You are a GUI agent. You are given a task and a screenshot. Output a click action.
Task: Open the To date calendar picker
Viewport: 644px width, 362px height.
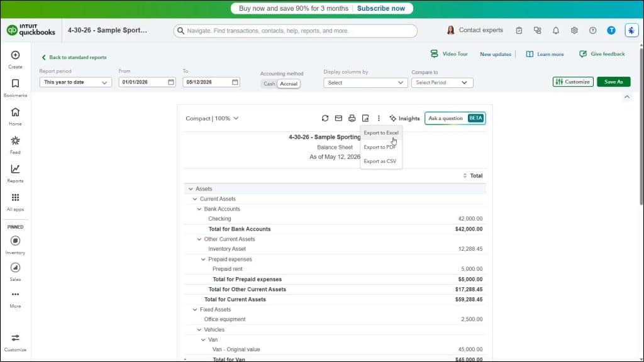point(235,82)
